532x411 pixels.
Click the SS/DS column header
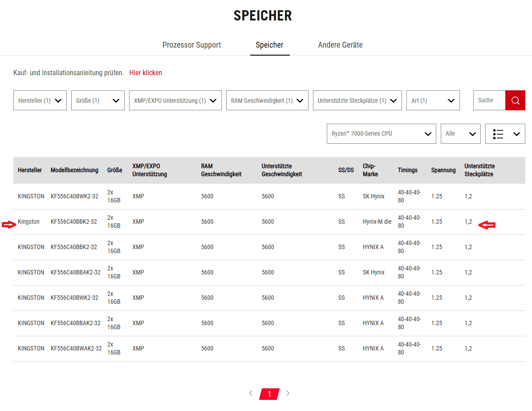pyautogui.click(x=346, y=170)
